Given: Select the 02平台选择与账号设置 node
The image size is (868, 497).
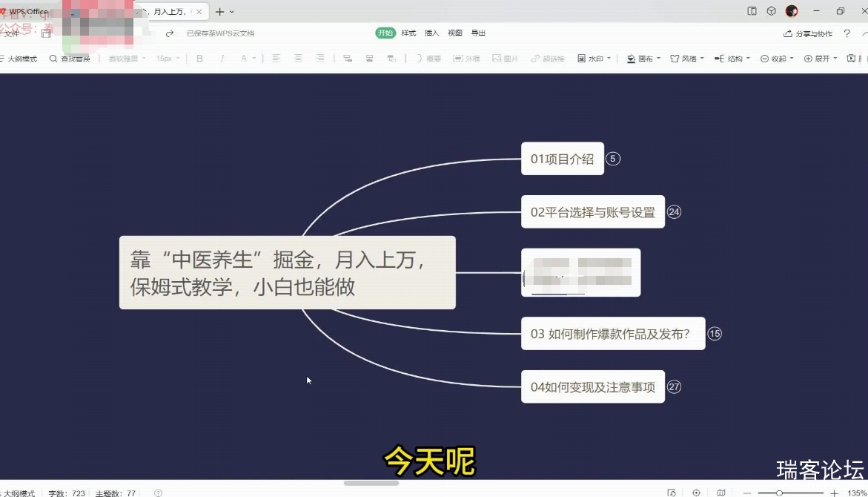Looking at the screenshot, I should click(x=592, y=212).
